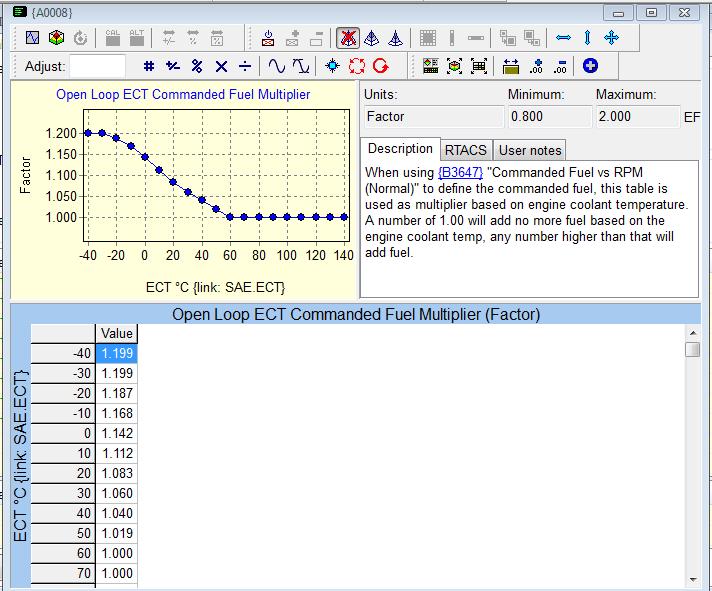The image size is (712, 591).
Task: Select the first blue pyramid icon
Action: [x=371, y=38]
